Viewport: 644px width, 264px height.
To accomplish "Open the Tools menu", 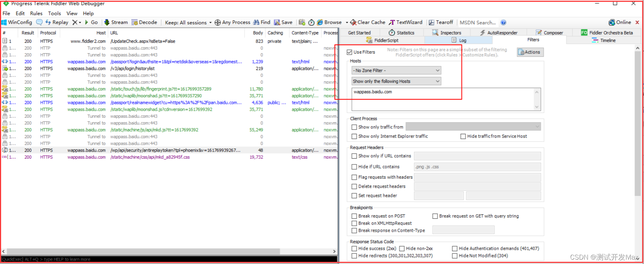I will [54, 13].
